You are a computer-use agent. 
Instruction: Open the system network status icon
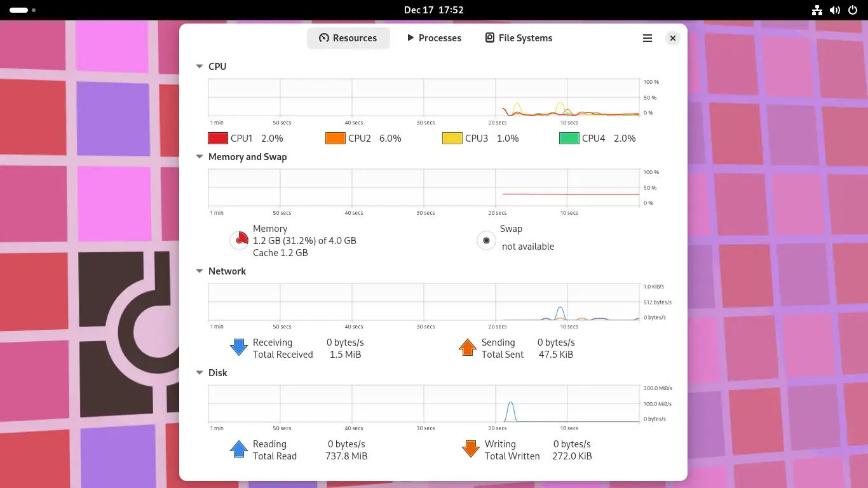tap(817, 10)
